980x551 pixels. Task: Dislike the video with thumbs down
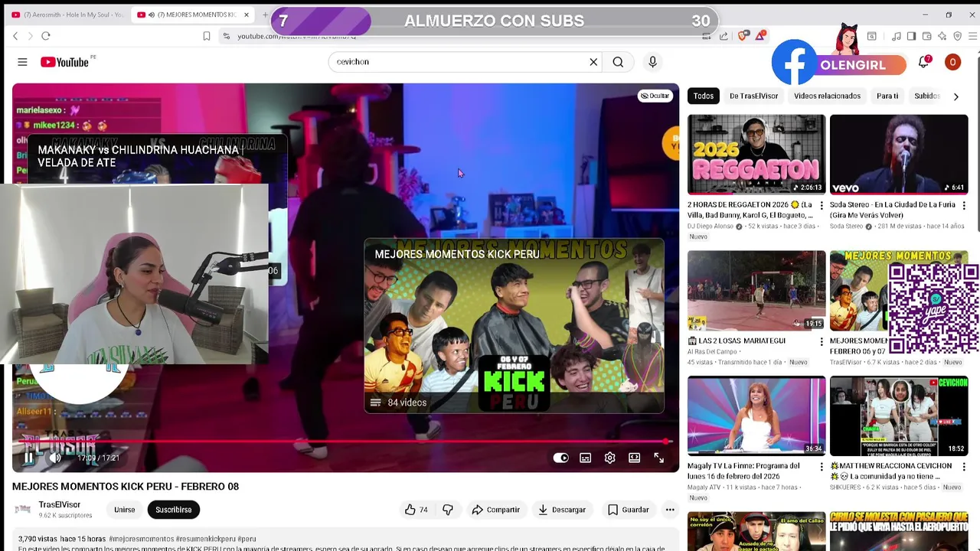pos(448,510)
